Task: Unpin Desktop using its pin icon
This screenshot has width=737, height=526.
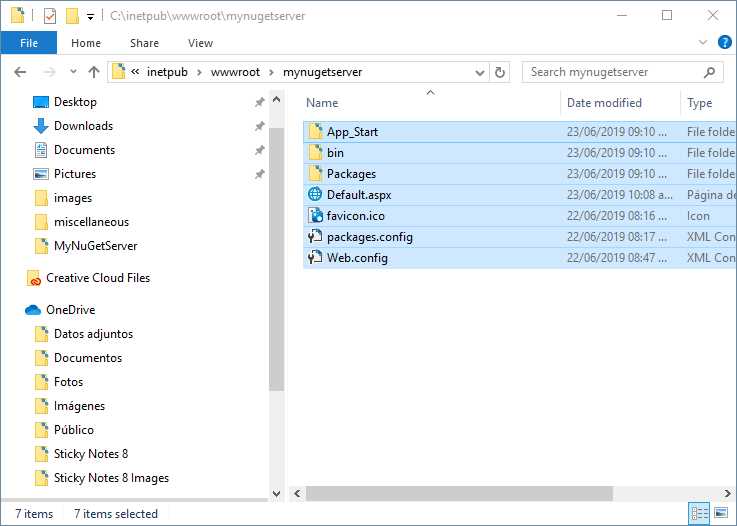Action: pyautogui.click(x=259, y=102)
